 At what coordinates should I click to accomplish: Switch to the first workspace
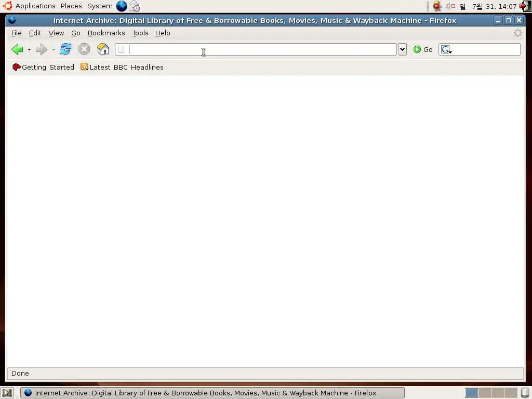tap(472, 393)
